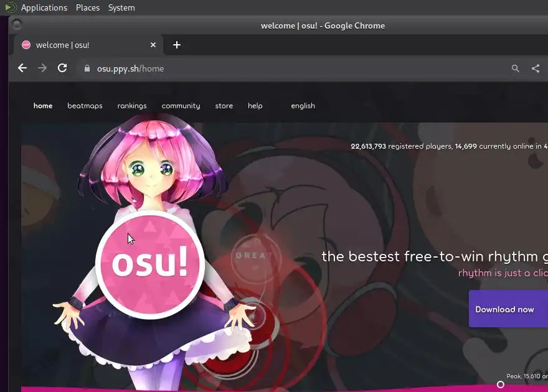Reload the osu! page
This screenshot has height=392, width=548.
(62, 68)
